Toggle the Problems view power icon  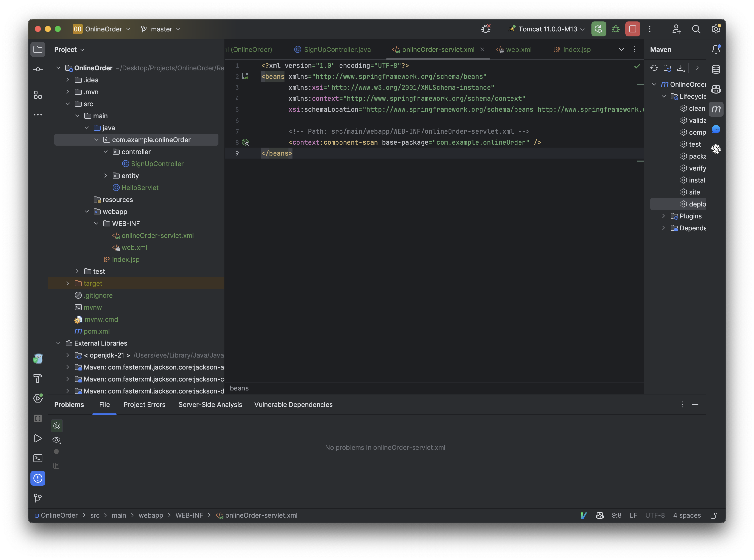point(57,426)
